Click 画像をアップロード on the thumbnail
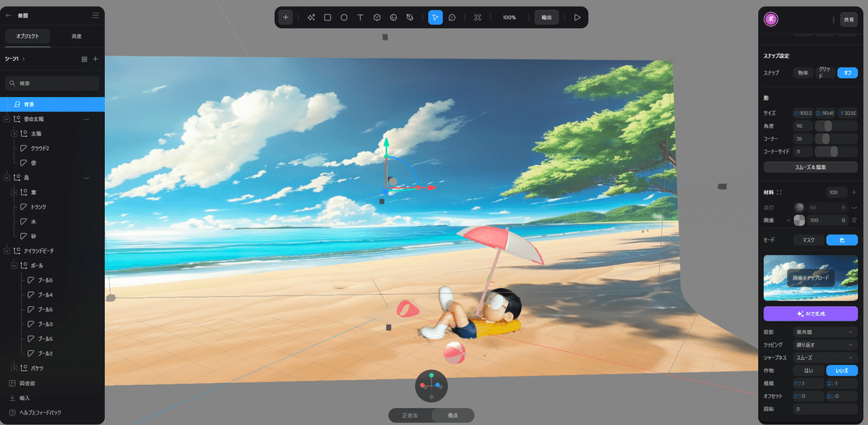Image resolution: width=868 pixels, height=425 pixels. 810,277
